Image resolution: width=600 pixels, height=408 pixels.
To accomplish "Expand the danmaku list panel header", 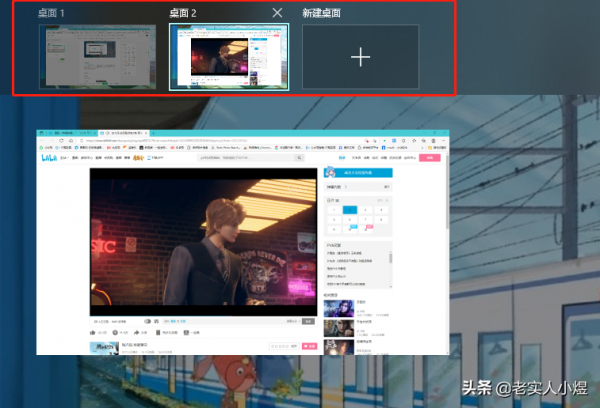I will (x=358, y=187).
